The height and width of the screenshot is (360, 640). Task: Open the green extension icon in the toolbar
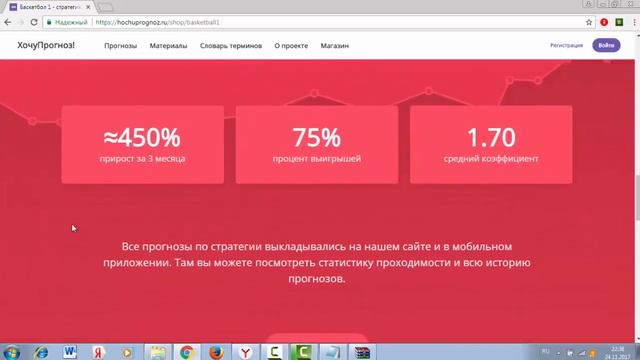(619, 22)
